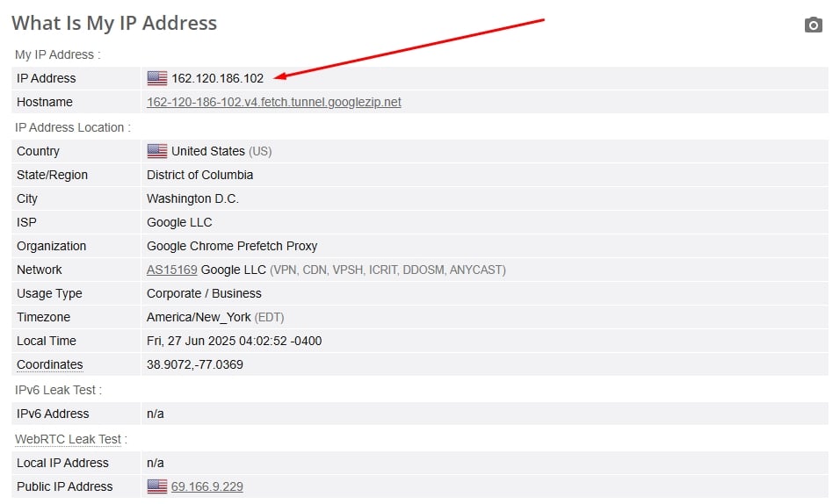This screenshot has height=504, width=840.
Task: Click the WebRTC Leak Test heading
Action: [x=68, y=439]
